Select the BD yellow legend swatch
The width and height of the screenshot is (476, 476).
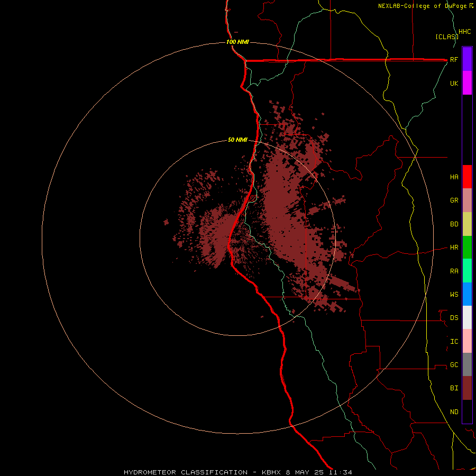click(x=467, y=224)
